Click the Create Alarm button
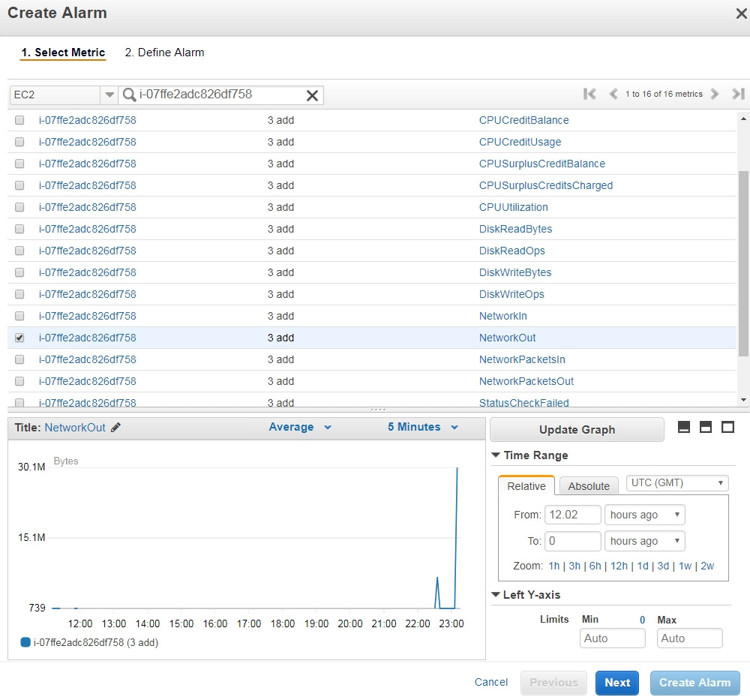This screenshot has width=750, height=700. click(x=695, y=683)
